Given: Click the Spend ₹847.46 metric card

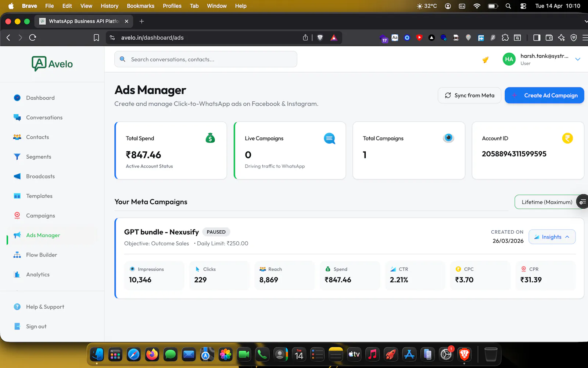Looking at the screenshot, I should click(x=350, y=275).
